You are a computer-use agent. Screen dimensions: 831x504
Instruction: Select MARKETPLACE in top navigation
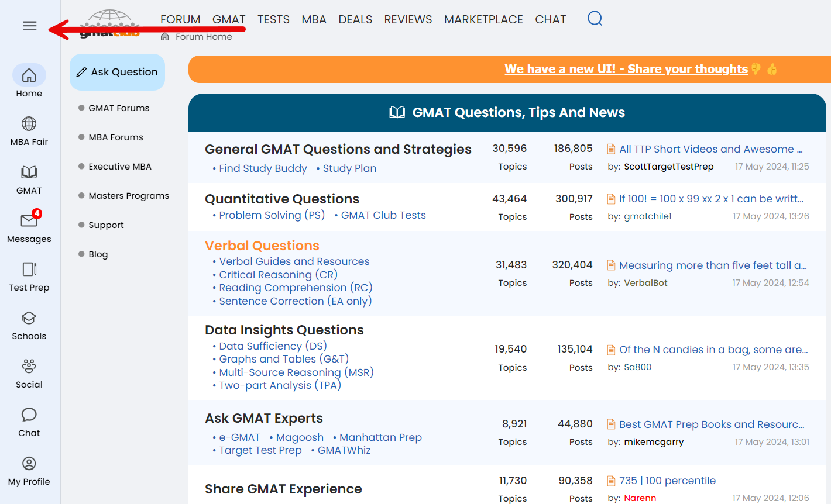coord(483,19)
